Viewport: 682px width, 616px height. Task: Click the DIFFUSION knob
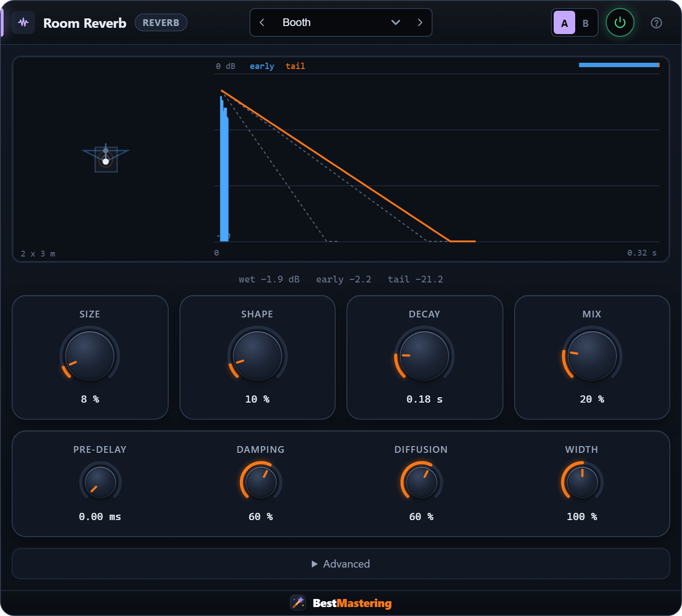[421, 482]
